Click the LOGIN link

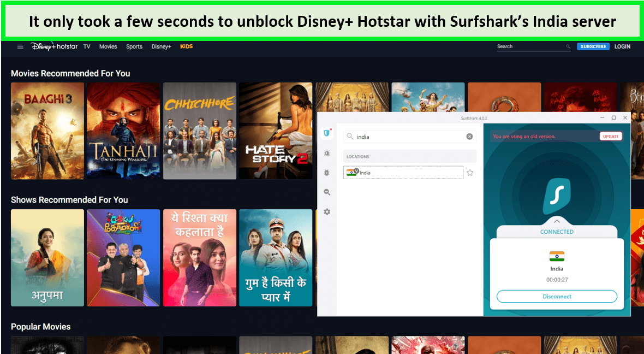coord(622,46)
